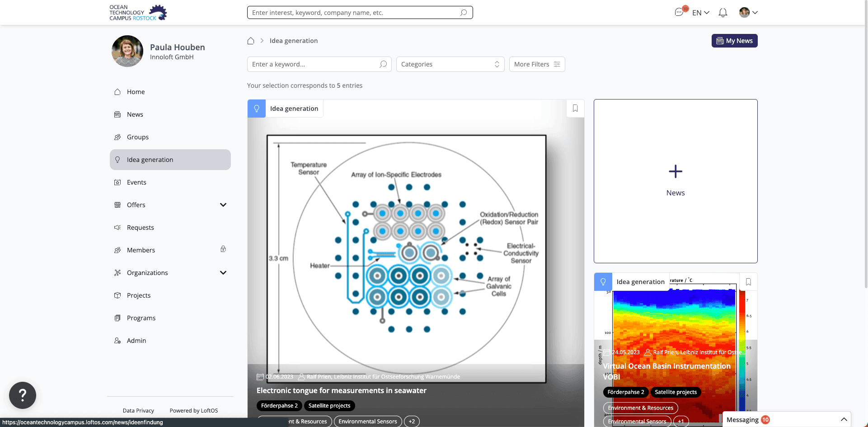Click the News sidebar newspaper icon

coord(117,114)
